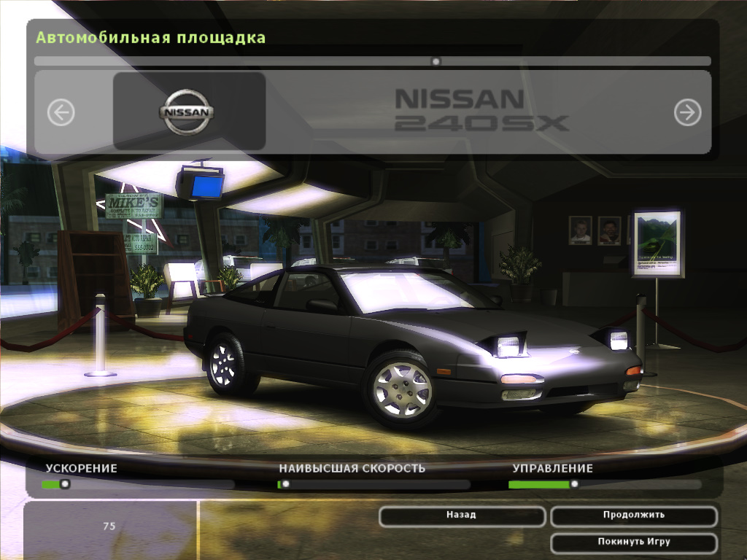
Task: Click the right arrow to see next car
Action: click(x=687, y=112)
